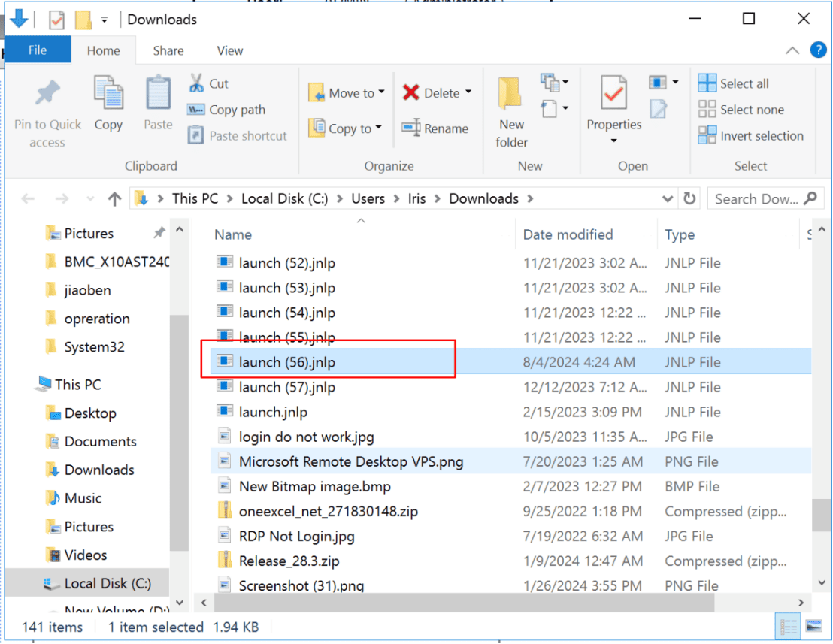Switch to the View ribbon tab

coord(229,50)
